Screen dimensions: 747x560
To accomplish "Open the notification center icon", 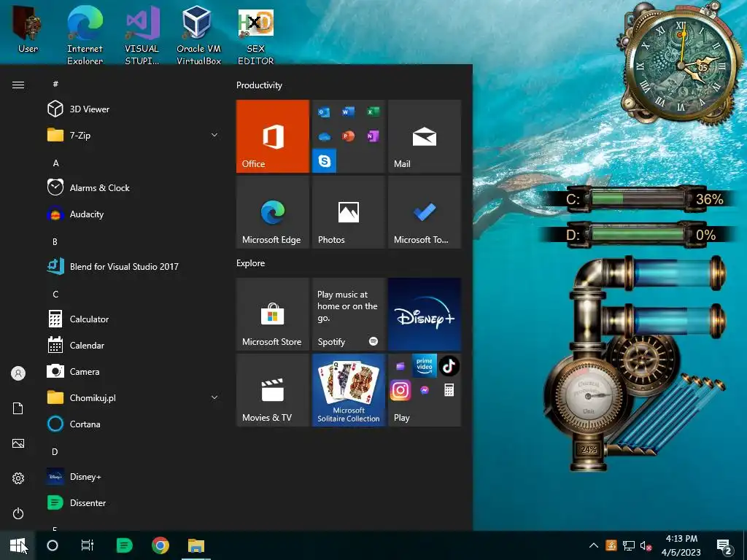I will click(x=724, y=547).
